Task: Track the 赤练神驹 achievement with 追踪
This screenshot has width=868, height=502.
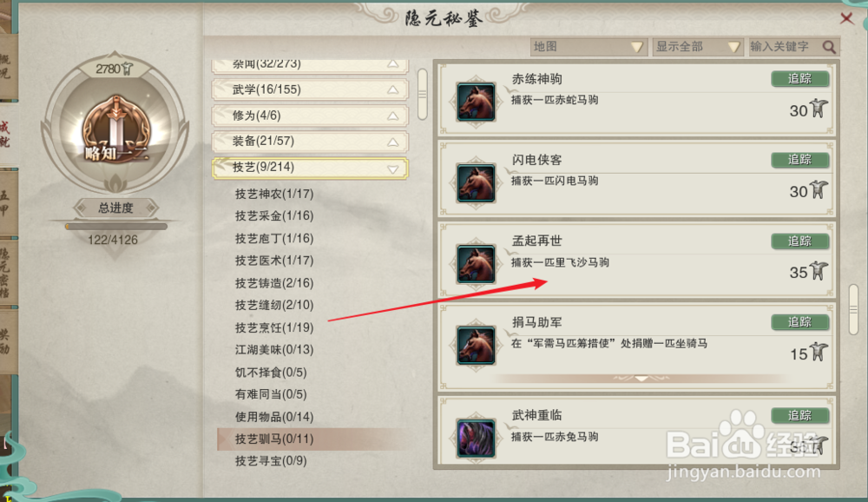Action: coord(800,79)
